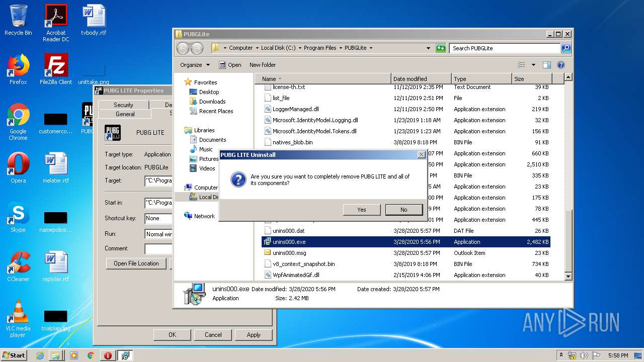The width and height of the screenshot is (644, 362).
Task: Click the search magnifier icon
Action: pos(566,48)
